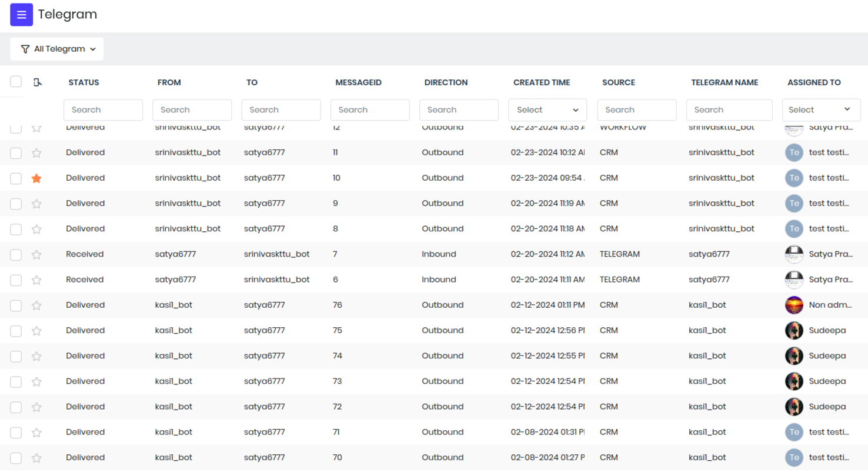Focus the Status search field
868x472 pixels.
point(103,110)
